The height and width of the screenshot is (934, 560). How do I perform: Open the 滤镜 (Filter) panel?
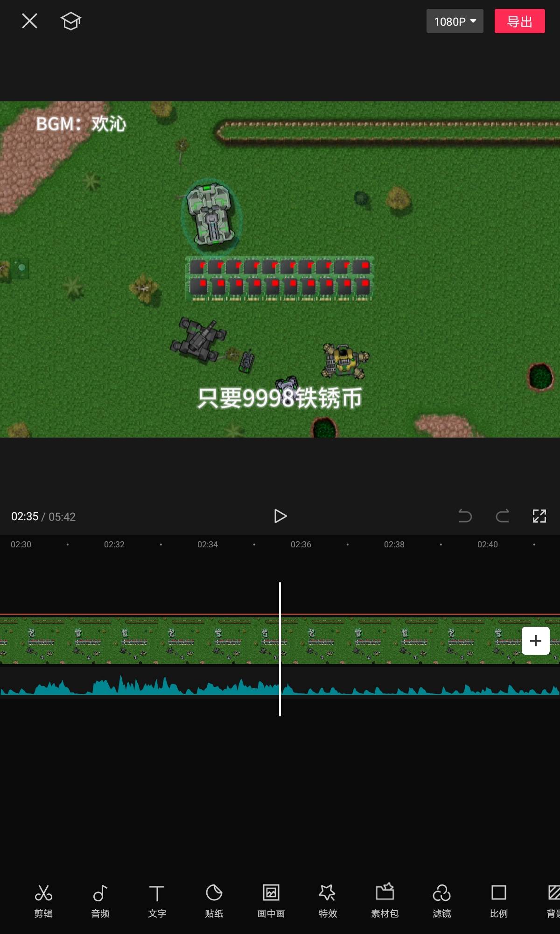(x=441, y=901)
